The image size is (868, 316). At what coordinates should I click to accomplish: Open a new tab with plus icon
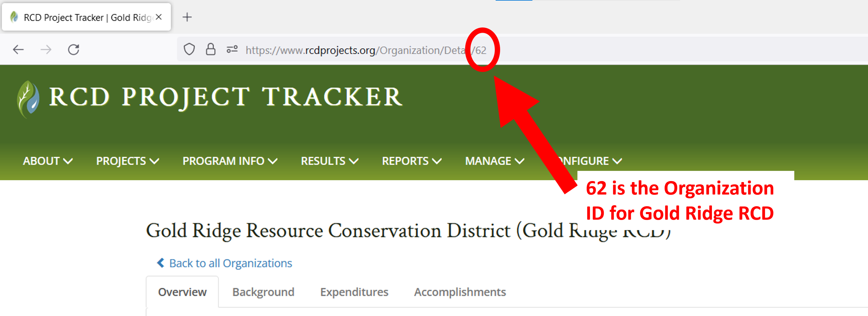click(187, 17)
